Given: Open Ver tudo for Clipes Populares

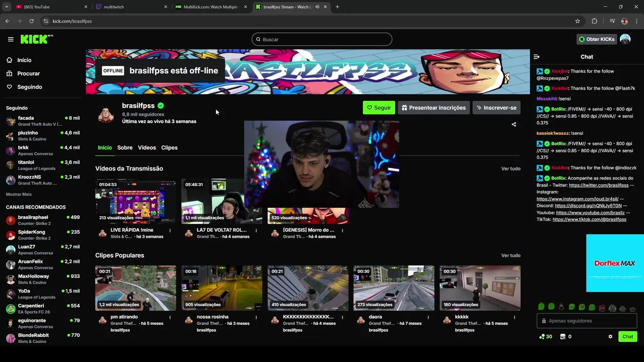Looking at the screenshot, I should tap(511, 255).
